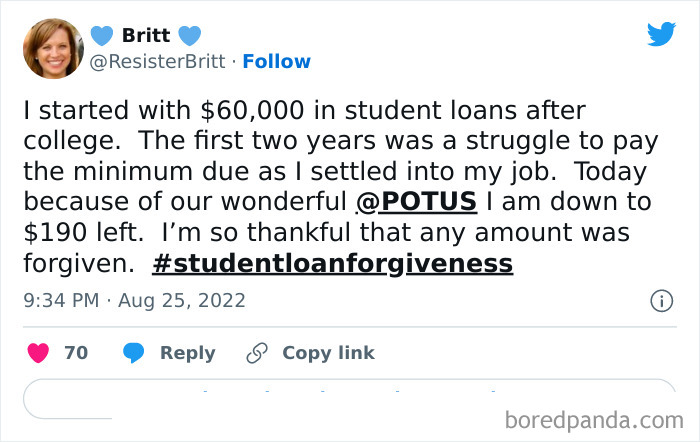Click the Twitter bird logo
700x442 pixels.
[661, 35]
